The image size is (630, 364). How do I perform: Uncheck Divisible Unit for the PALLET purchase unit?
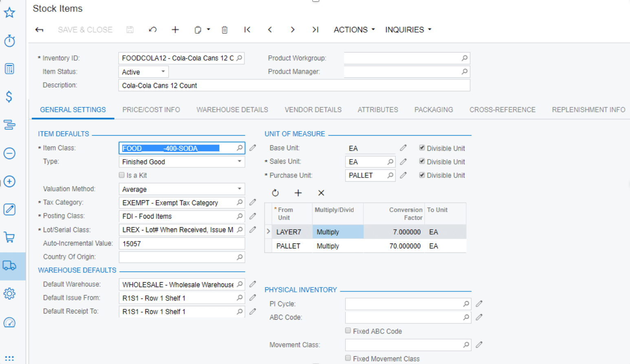[422, 175]
